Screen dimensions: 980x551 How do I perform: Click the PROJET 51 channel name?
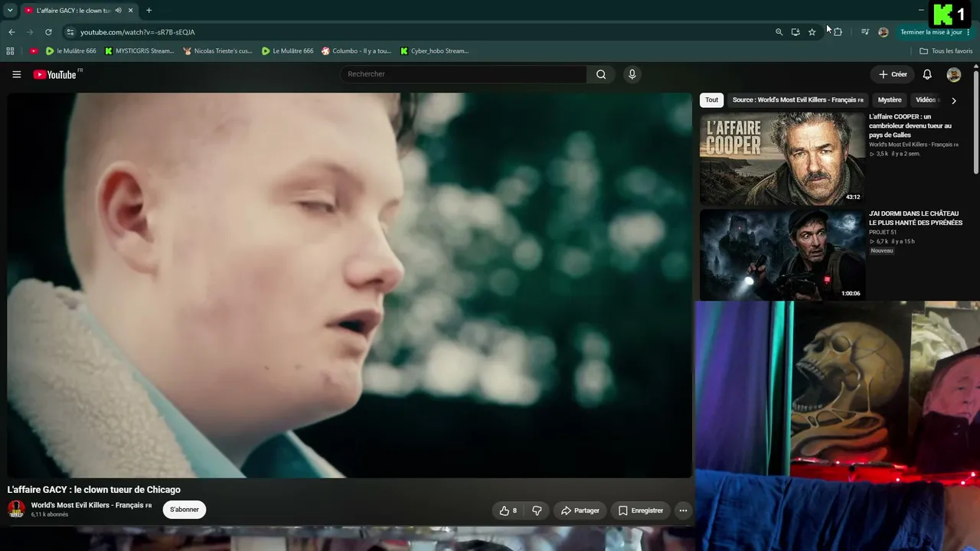click(x=883, y=232)
